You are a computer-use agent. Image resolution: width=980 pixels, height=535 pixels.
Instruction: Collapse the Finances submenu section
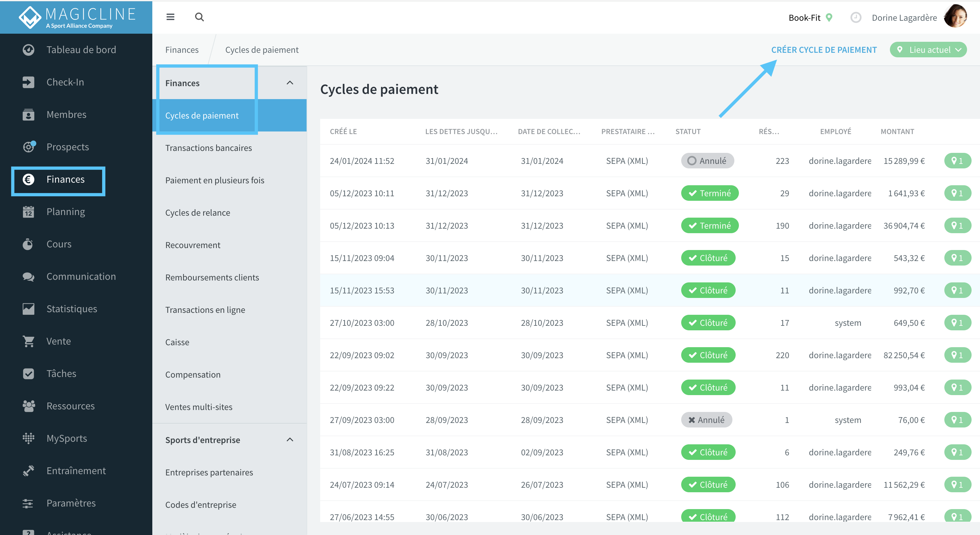tap(290, 83)
